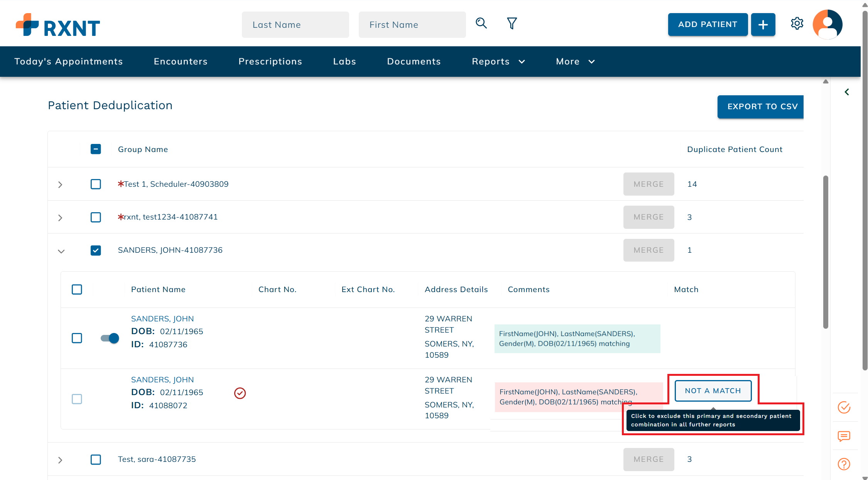Click the NOT A MATCH button
This screenshot has width=868, height=480.
coord(713,391)
